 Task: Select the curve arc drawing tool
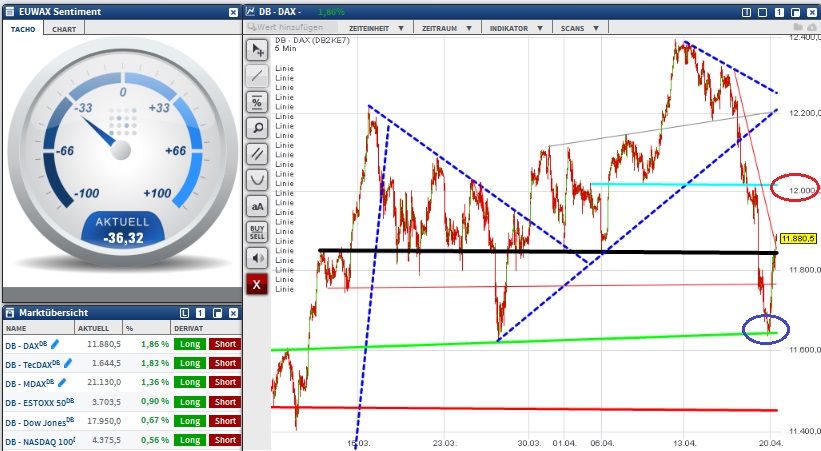[257, 180]
